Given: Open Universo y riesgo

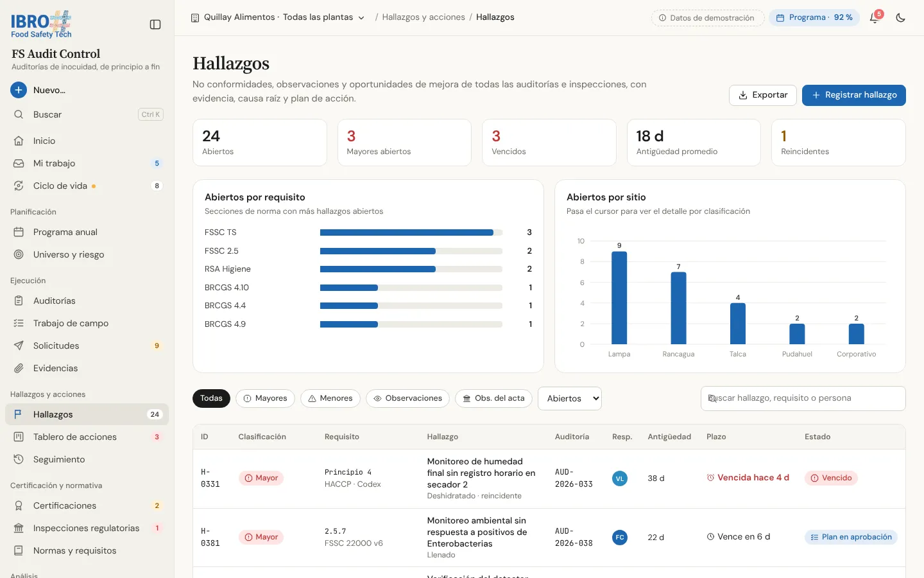Looking at the screenshot, I should click(87, 254).
